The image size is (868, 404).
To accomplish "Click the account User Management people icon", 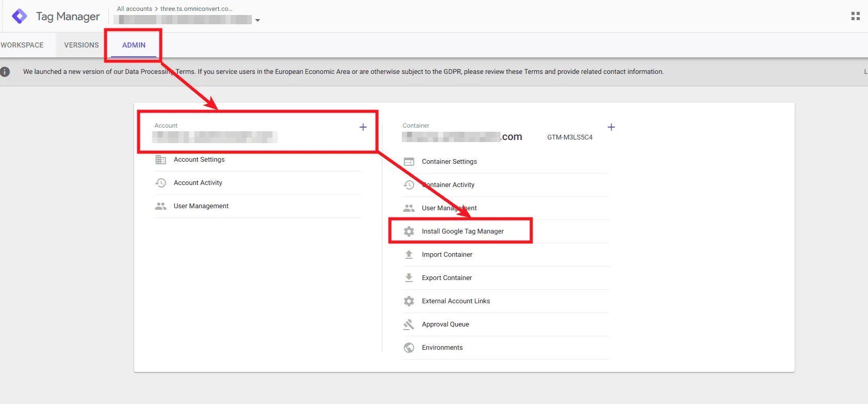I will tap(160, 206).
